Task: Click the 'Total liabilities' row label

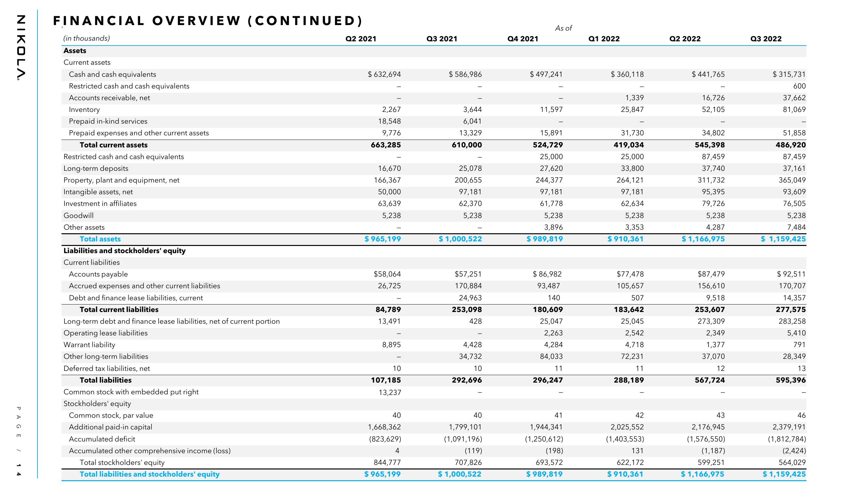Action: tap(105, 380)
